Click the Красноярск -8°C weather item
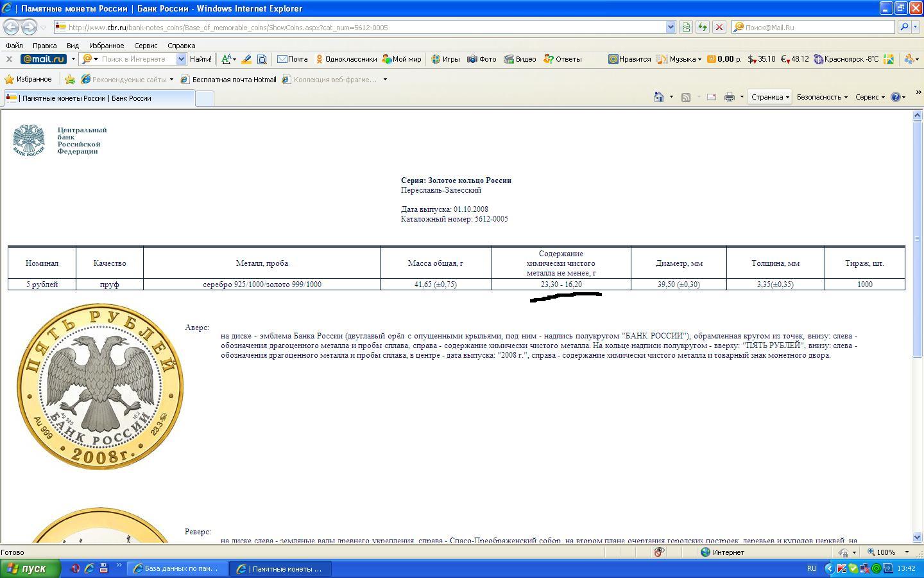 (846, 59)
